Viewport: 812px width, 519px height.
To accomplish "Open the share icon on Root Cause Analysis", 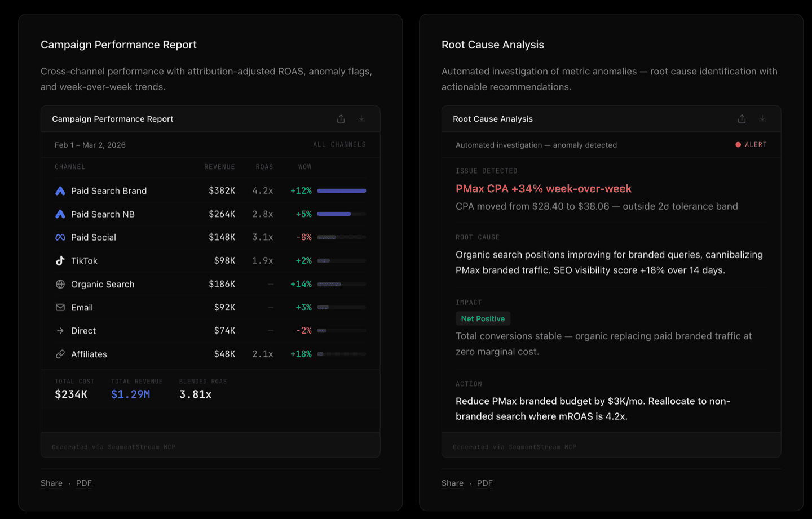I will [742, 119].
